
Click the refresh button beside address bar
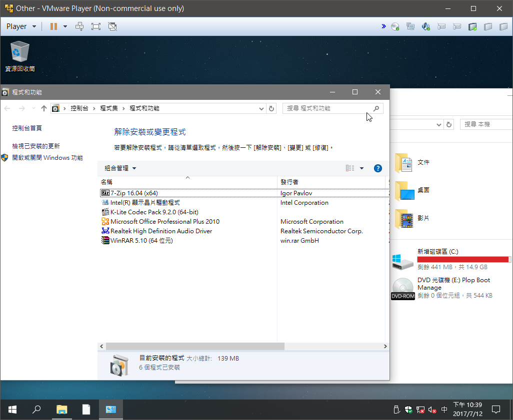point(271,108)
